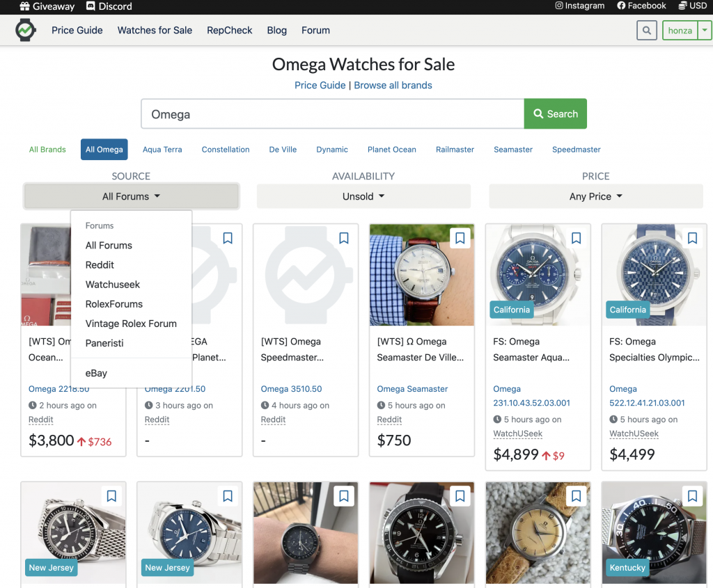Filter by Dynamic model
Image resolution: width=713 pixels, height=588 pixels.
click(332, 150)
